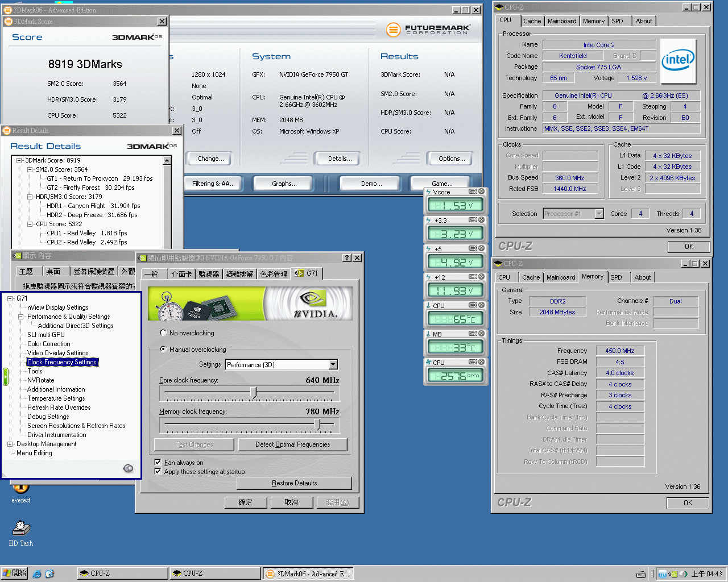Switch to the 色彩管理 tab

tap(274, 274)
